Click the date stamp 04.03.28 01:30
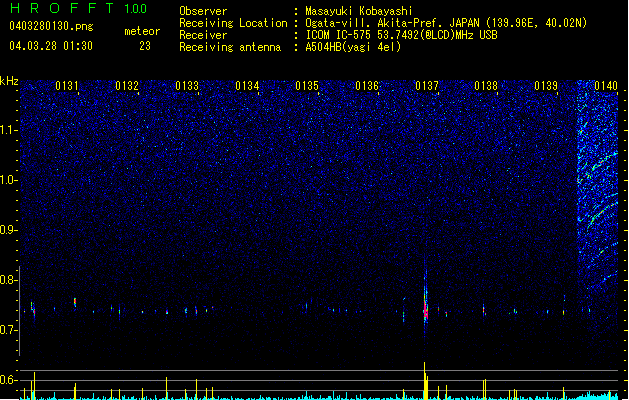Image resolution: width=629 pixels, height=400 pixels. 51,46
